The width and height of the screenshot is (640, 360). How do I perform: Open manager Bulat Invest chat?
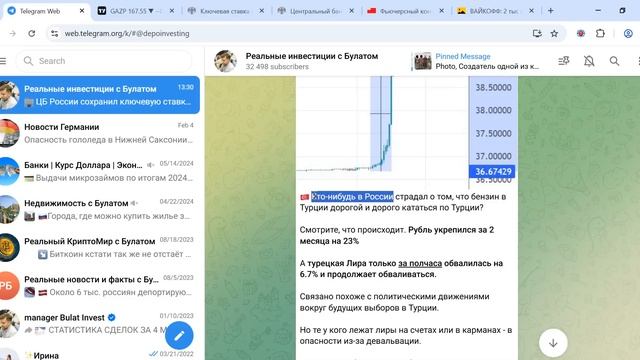click(100, 324)
